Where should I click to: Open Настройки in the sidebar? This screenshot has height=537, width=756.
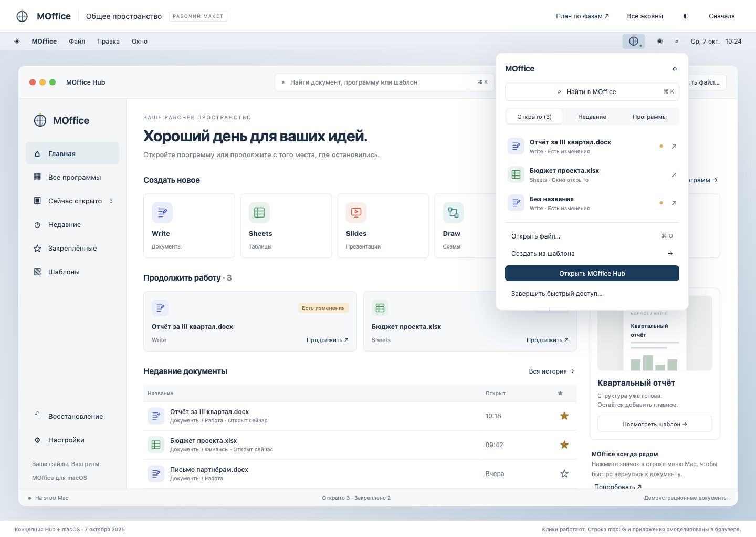(72, 440)
